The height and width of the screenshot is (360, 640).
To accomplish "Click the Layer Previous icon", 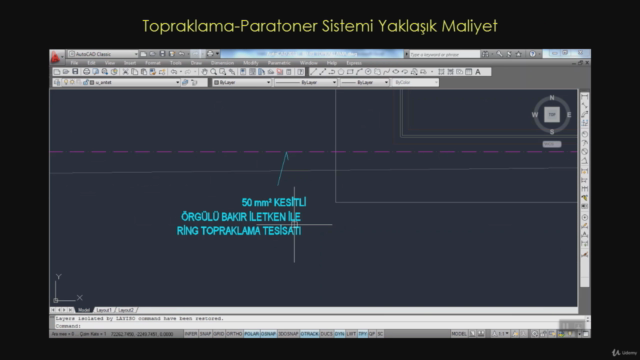I will (194, 82).
